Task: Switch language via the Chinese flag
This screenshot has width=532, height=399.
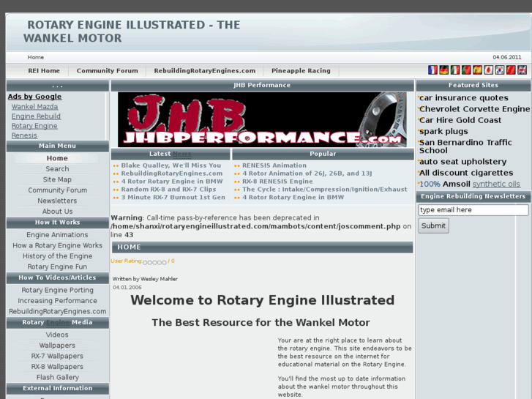Action: pos(511,70)
